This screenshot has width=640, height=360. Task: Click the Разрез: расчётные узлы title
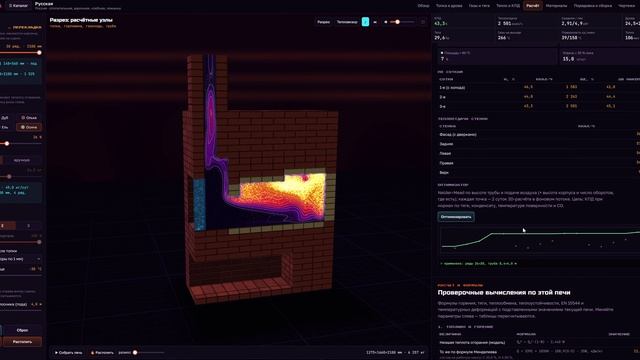tap(81, 20)
